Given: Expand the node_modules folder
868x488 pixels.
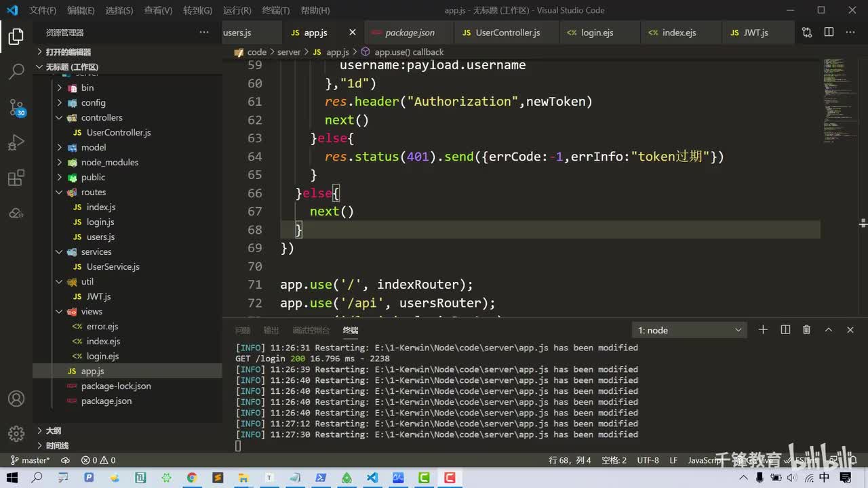Looking at the screenshot, I should tap(109, 162).
